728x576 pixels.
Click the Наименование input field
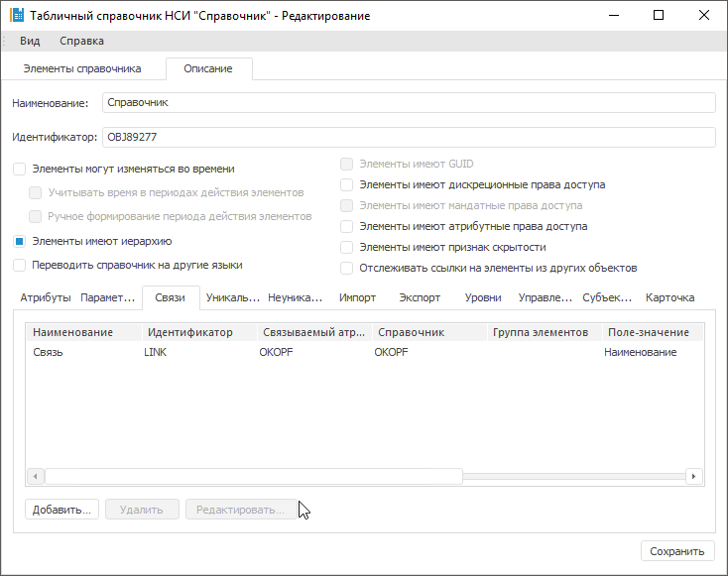click(408, 102)
